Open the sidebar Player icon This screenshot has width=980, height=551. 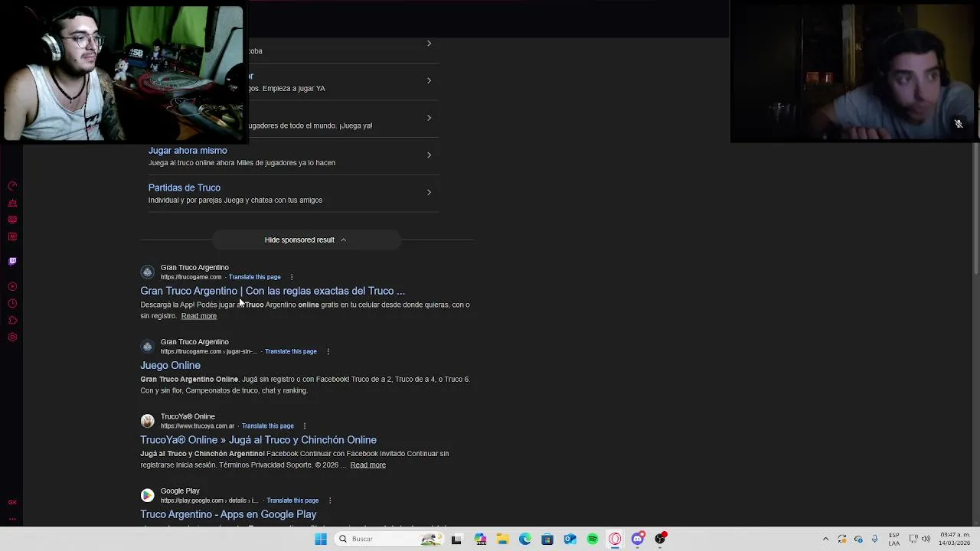12,286
